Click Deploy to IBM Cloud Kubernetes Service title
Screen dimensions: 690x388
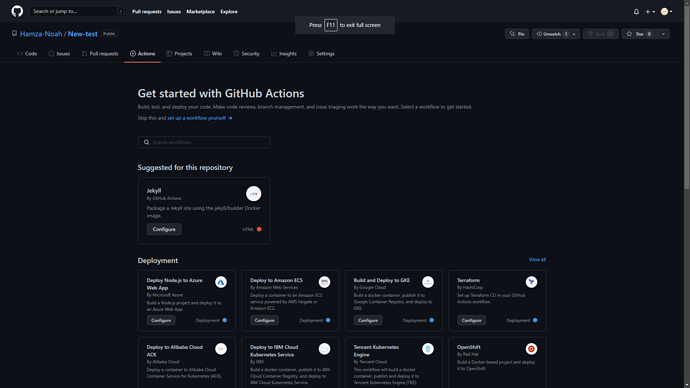(x=274, y=351)
